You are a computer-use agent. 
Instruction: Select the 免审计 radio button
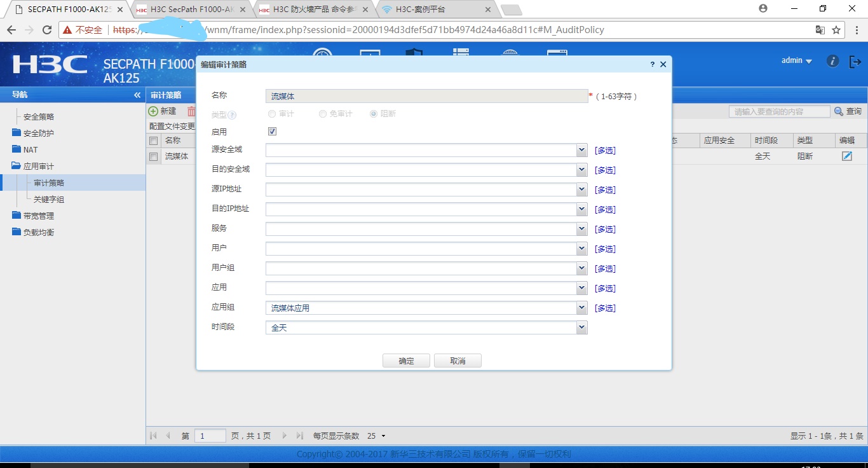(x=323, y=114)
